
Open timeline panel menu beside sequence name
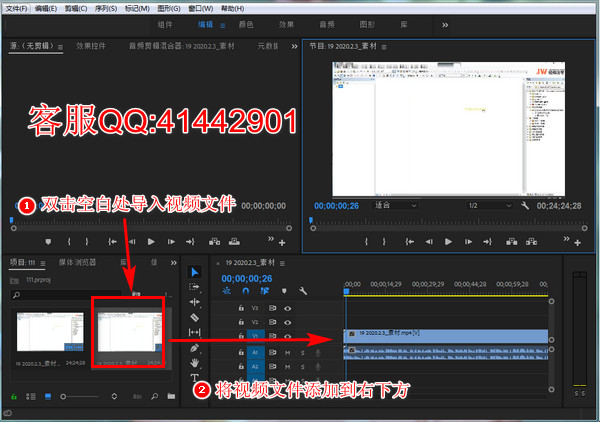coord(282,263)
